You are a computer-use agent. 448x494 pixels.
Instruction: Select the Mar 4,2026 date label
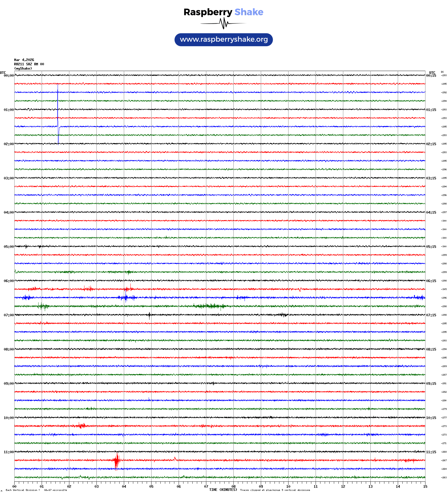point(24,60)
